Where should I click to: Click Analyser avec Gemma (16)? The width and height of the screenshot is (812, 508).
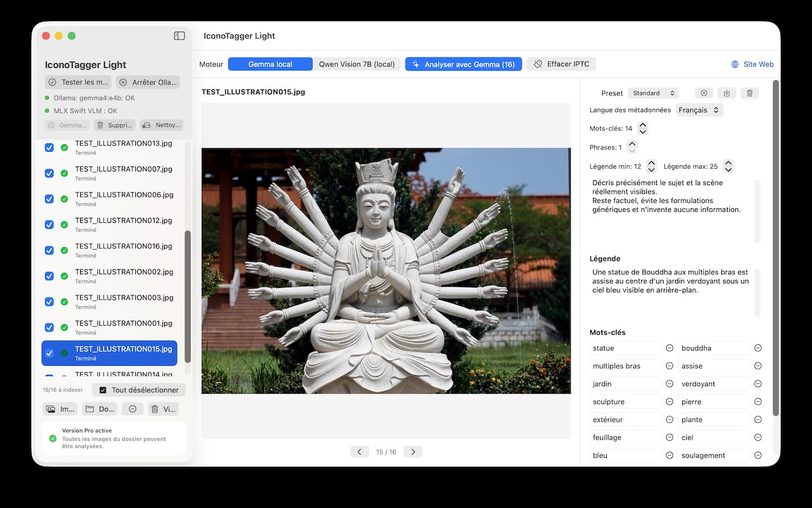pos(464,64)
